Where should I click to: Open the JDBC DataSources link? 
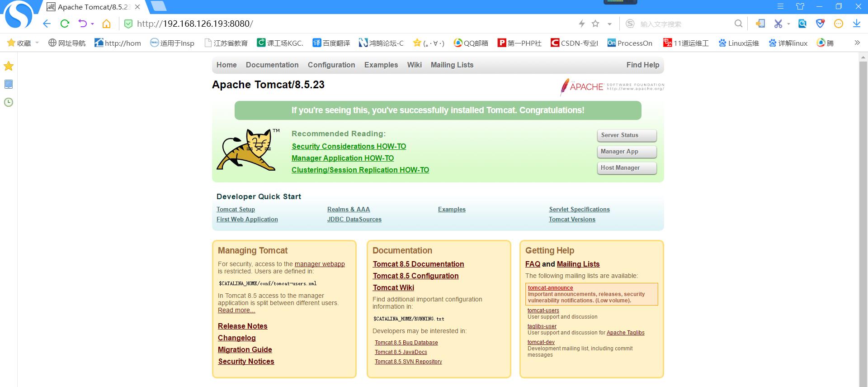point(354,219)
